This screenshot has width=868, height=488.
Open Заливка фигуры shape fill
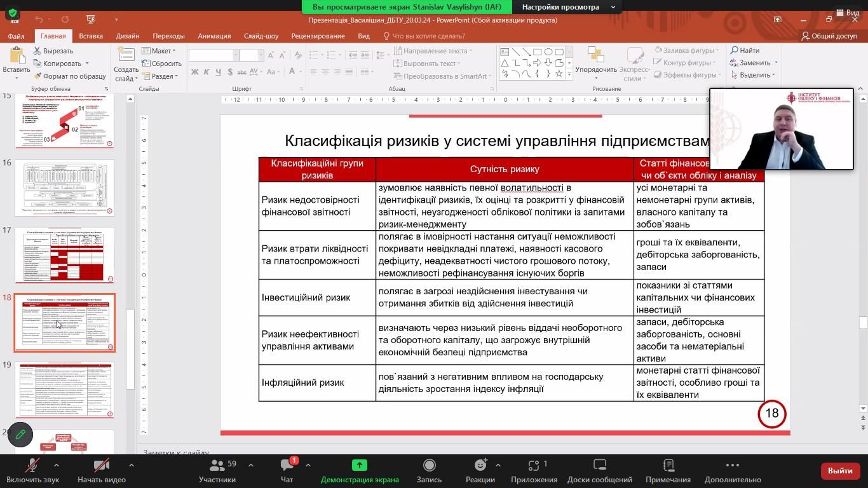click(687, 50)
